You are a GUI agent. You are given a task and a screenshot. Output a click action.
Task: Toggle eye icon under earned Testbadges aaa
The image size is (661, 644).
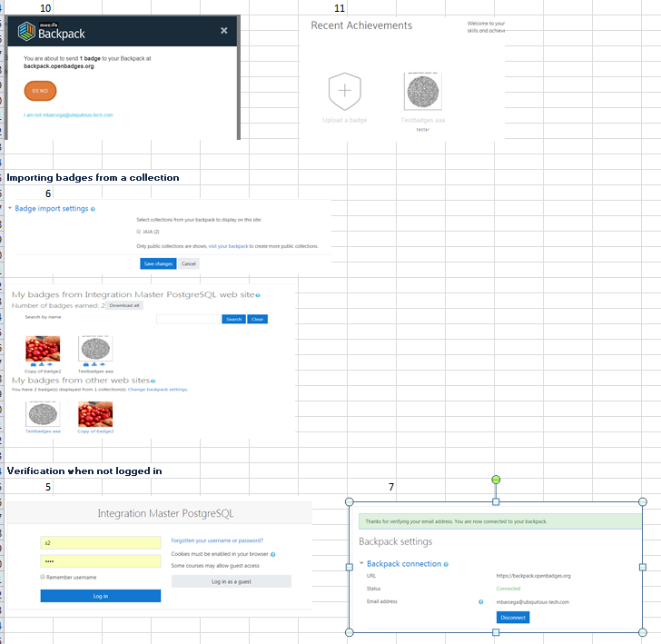pos(103,364)
